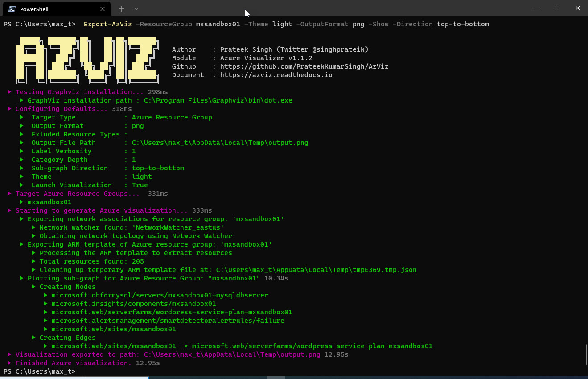Click 'Finished Azure visualization.' line
This screenshot has width=588, height=379.
click(x=84, y=363)
